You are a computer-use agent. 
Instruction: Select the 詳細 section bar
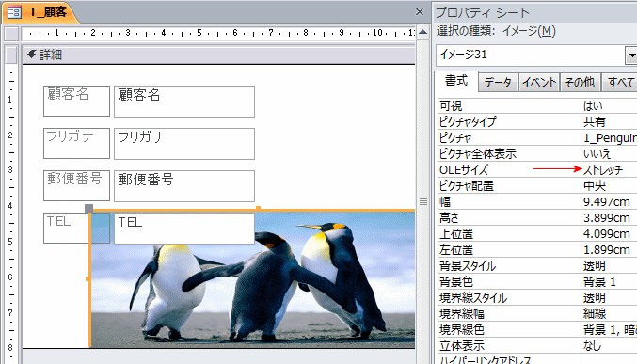tap(219, 55)
